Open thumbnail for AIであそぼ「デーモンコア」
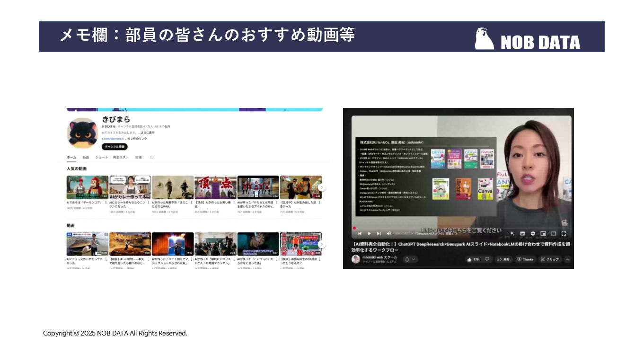The height and width of the screenshot is (362, 644). tap(87, 187)
